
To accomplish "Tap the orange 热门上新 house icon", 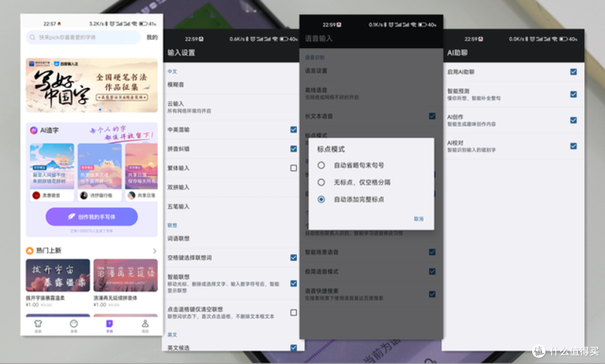I will point(30,251).
